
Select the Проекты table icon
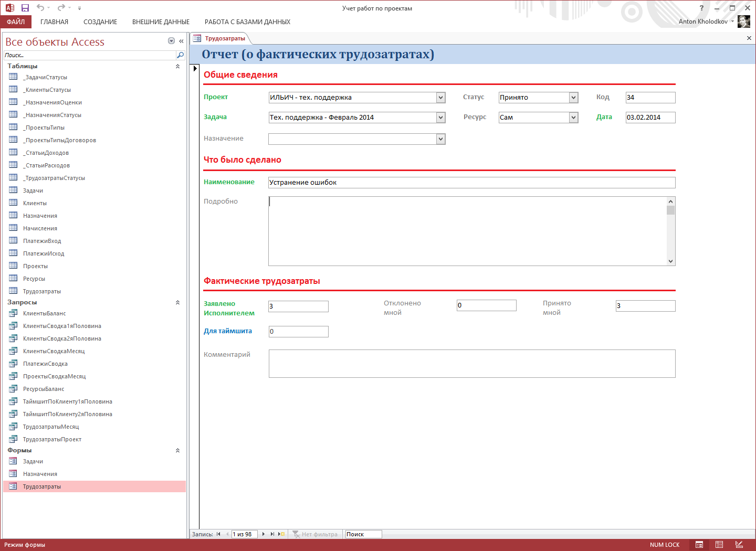tap(13, 266)
